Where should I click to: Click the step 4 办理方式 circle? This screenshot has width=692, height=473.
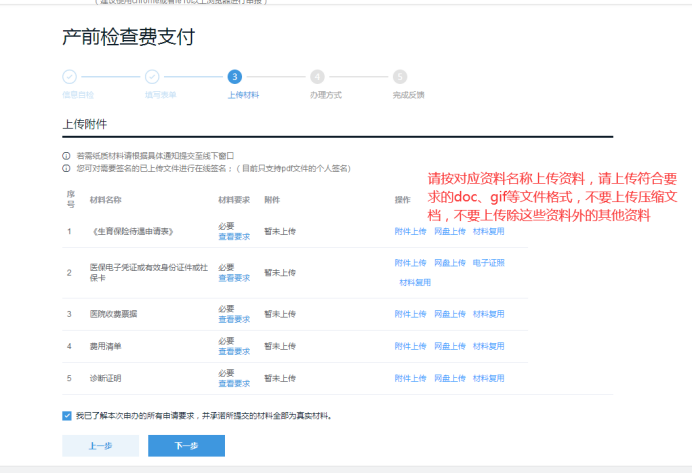317,77
